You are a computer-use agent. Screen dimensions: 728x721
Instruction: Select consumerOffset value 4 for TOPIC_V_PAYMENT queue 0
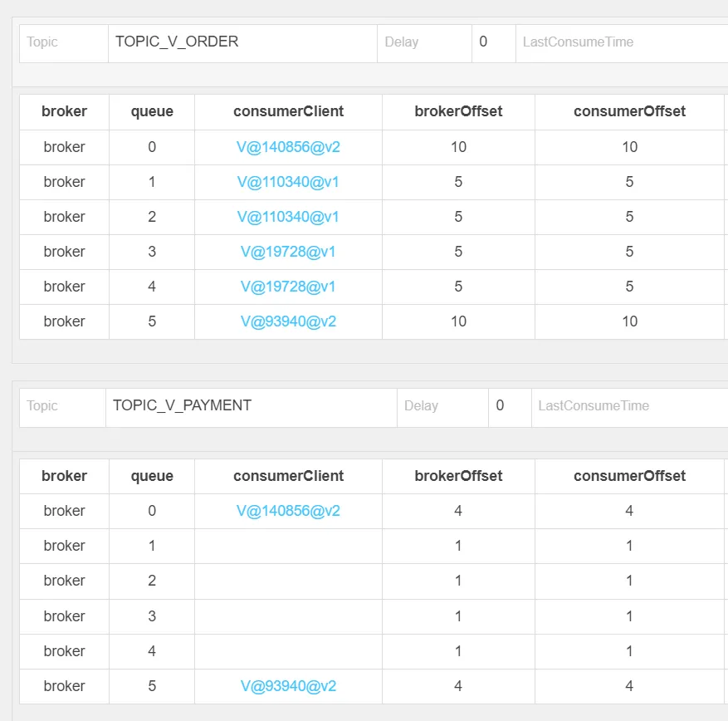629,511
